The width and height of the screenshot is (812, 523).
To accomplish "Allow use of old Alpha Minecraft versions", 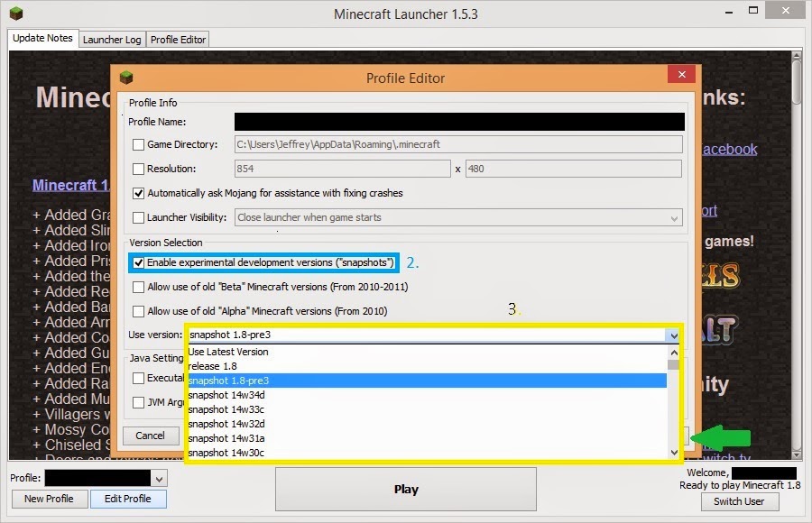I will pyautogui.click(x=138, y=311).
